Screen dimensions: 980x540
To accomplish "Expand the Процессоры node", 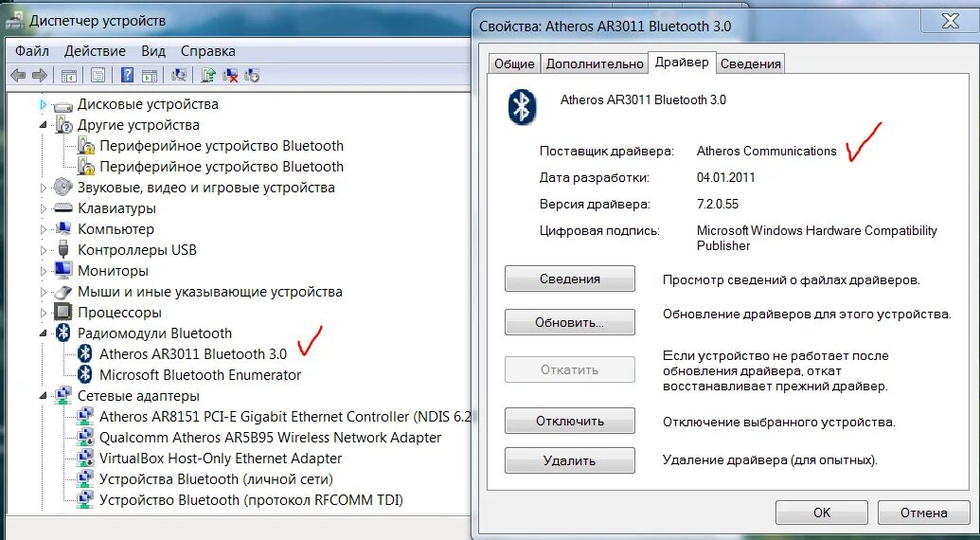I will click(x=44, y=313).
